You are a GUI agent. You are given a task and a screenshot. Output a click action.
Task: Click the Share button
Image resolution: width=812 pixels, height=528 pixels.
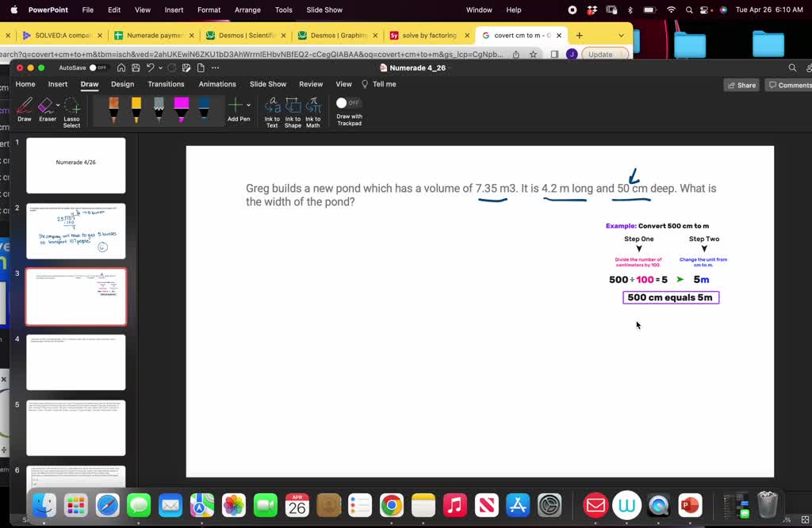pos(741,85)
